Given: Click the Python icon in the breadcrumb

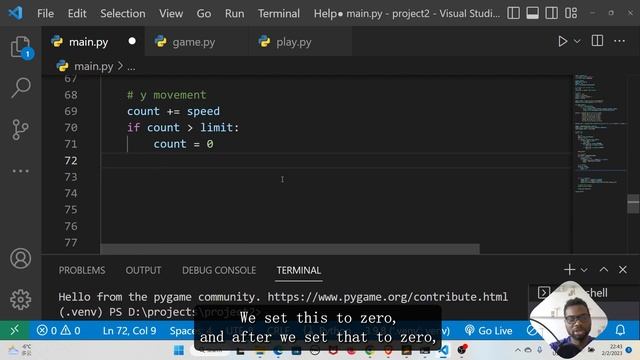Looking at the screenshot, I should click(x=62, y=66).
